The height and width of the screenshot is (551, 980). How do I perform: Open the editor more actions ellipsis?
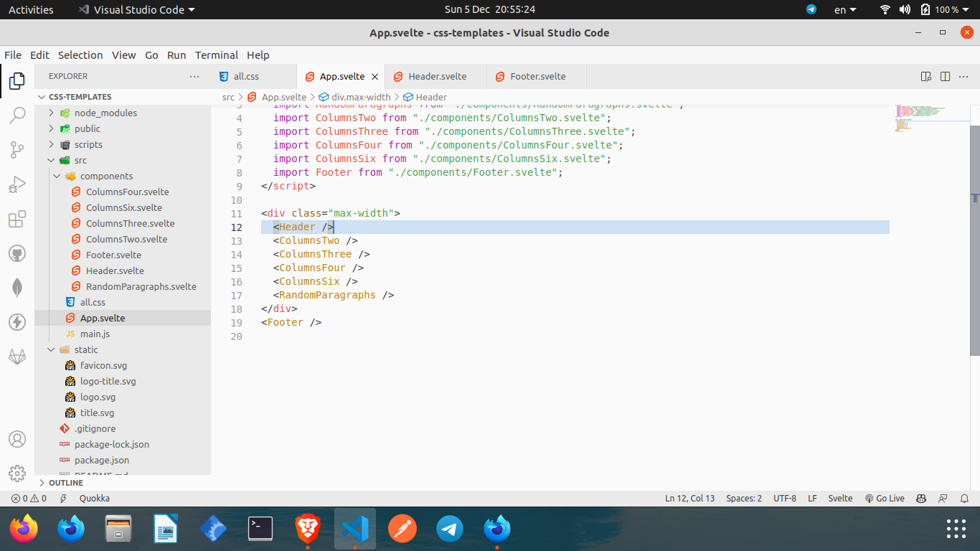pyautogui.click(x=965, y=76)
